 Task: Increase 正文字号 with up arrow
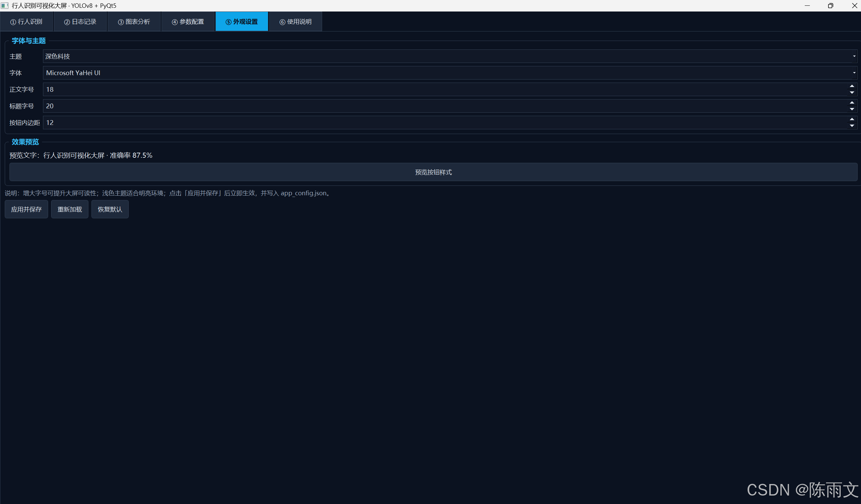coord(852,86)
